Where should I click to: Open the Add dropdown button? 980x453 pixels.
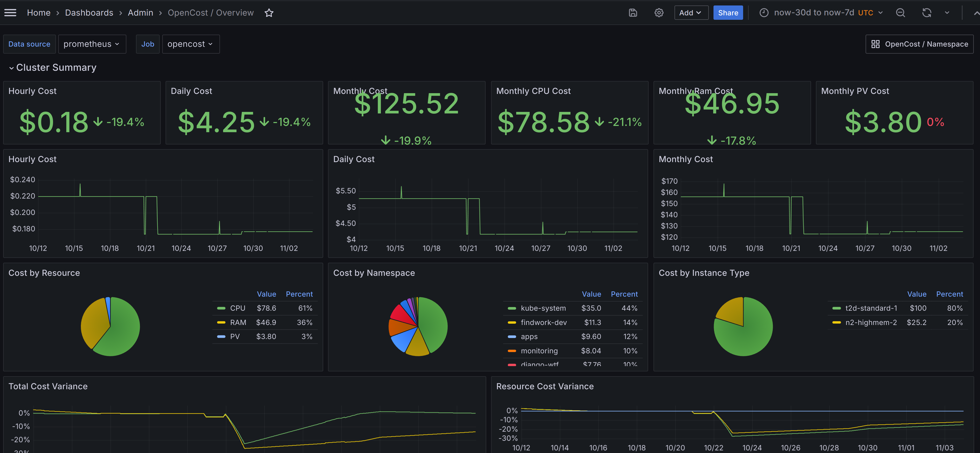coord(691,13)
